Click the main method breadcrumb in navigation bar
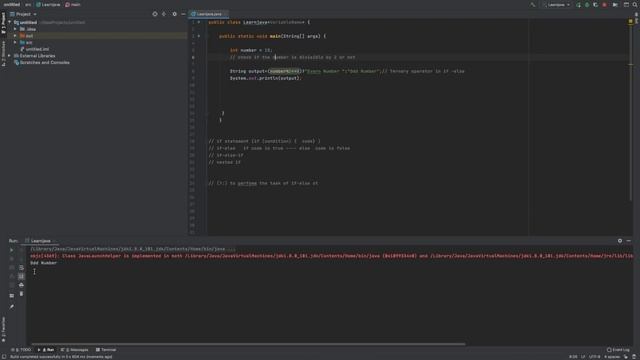This screenshot has width=640, height=360. coord(73,5)
